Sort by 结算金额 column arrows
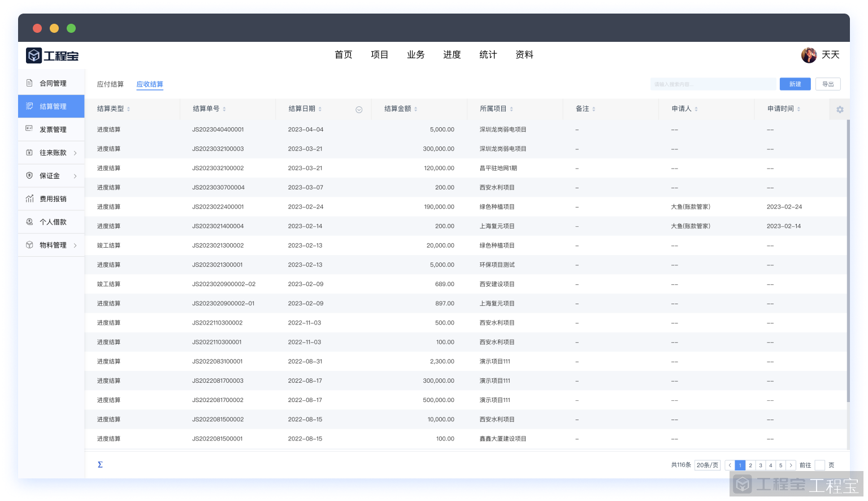The width and height of the screenshot is (868, 501). pos(416,109)
